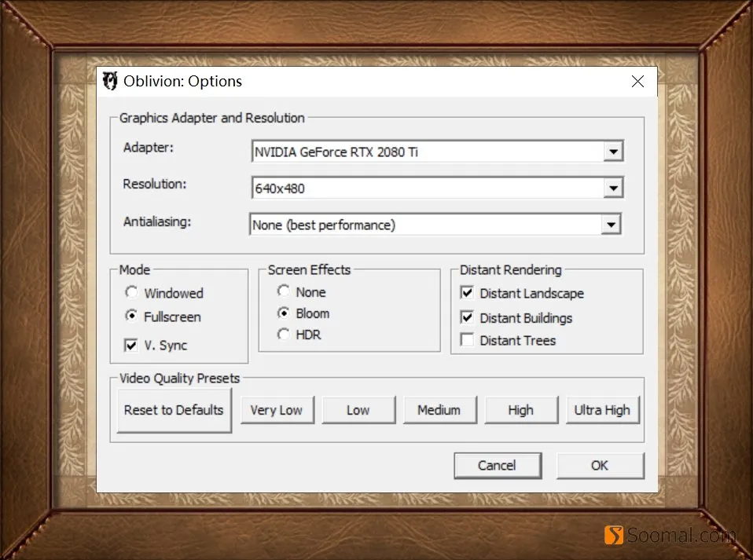Apply the Very Low quality preset
This screenshot has width=753, height=560.
coord(277,410)
